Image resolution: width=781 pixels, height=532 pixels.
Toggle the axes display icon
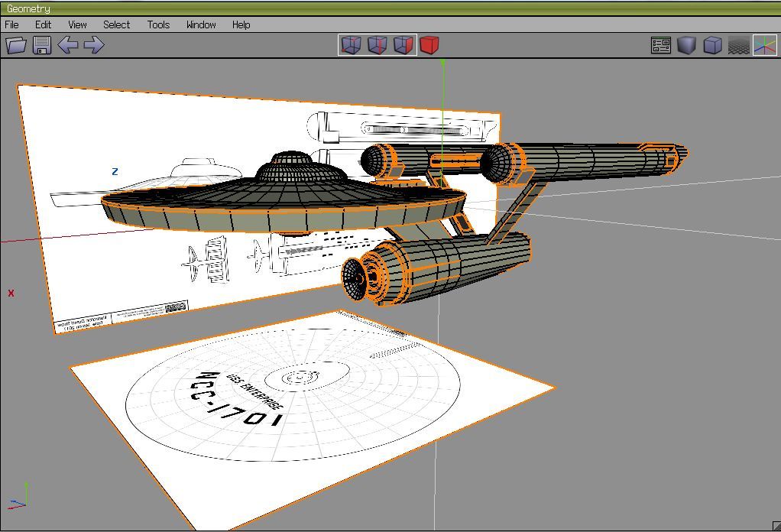[x=764, y=45]
